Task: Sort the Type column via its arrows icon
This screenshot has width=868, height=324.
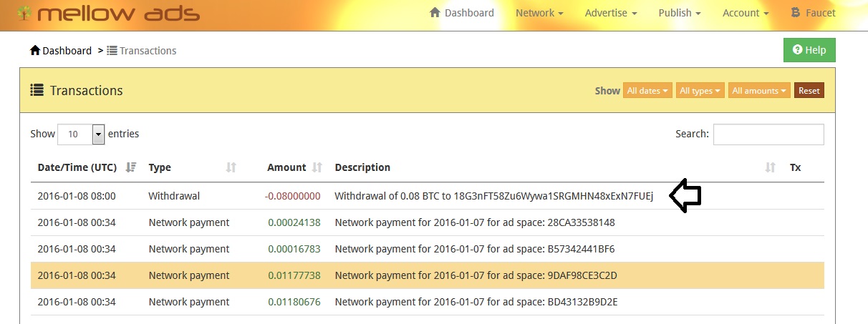Action: coord(231,167)
